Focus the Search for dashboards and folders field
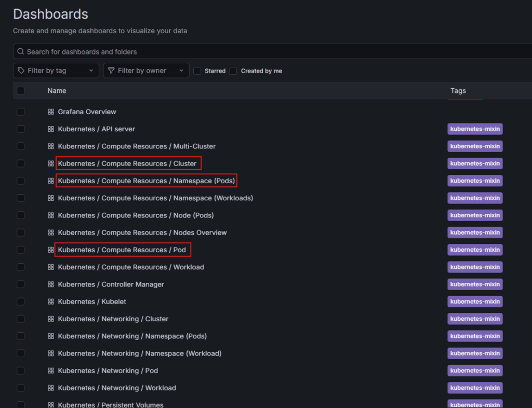The height and width of the screenshot is (408, 532). pos(272,51)
